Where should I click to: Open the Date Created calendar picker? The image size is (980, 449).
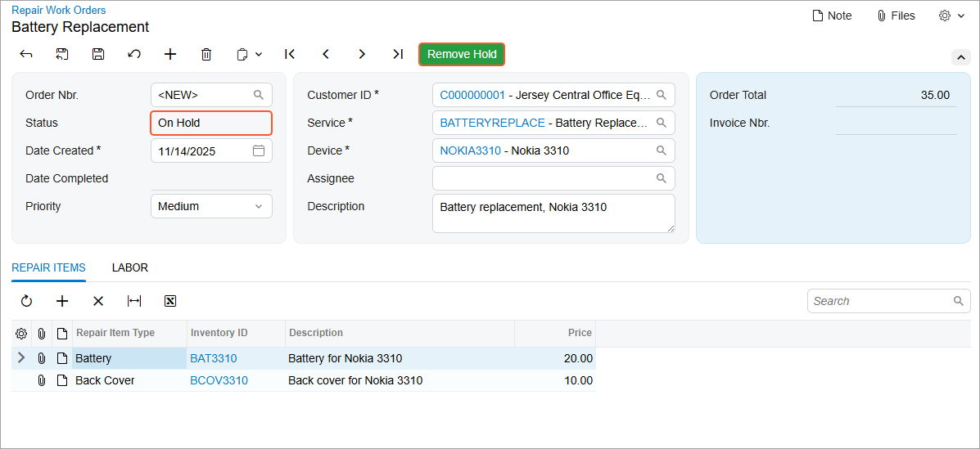pyautogui.click(x=259, y=150)
